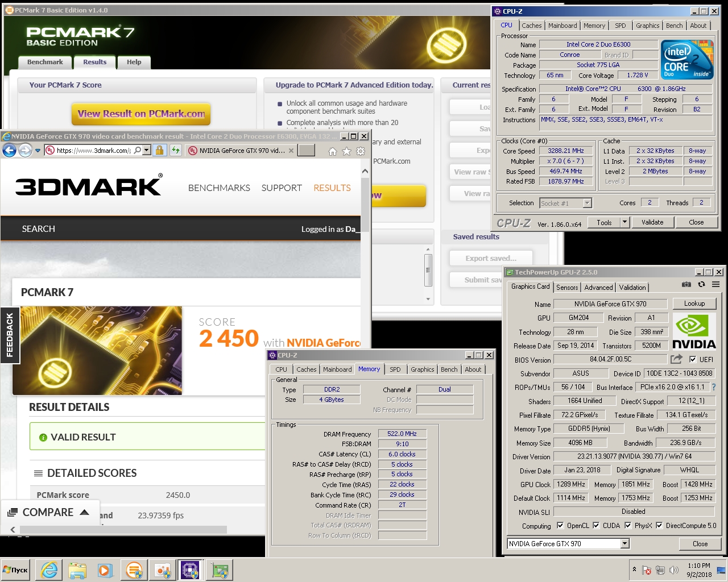Click browser vertical scrollbar up arrow

click(365, 171)
